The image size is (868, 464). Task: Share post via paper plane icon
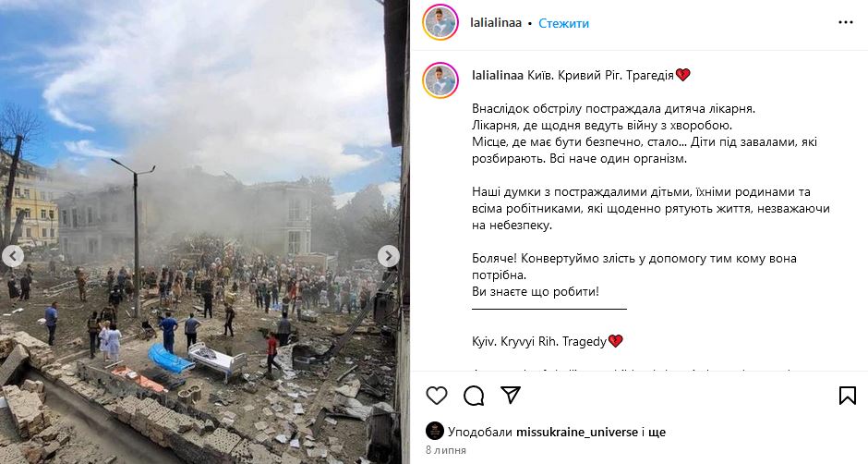[x=511, y=395]
